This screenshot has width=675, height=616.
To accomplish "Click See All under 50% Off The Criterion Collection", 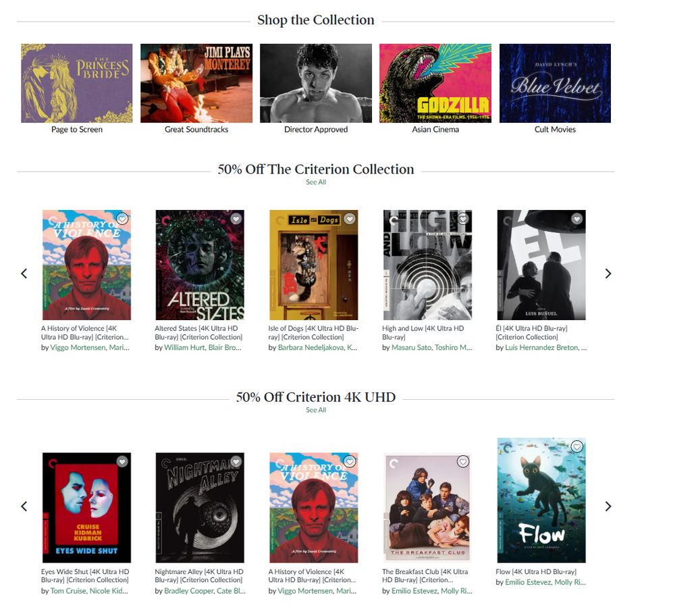I will 315,182.
